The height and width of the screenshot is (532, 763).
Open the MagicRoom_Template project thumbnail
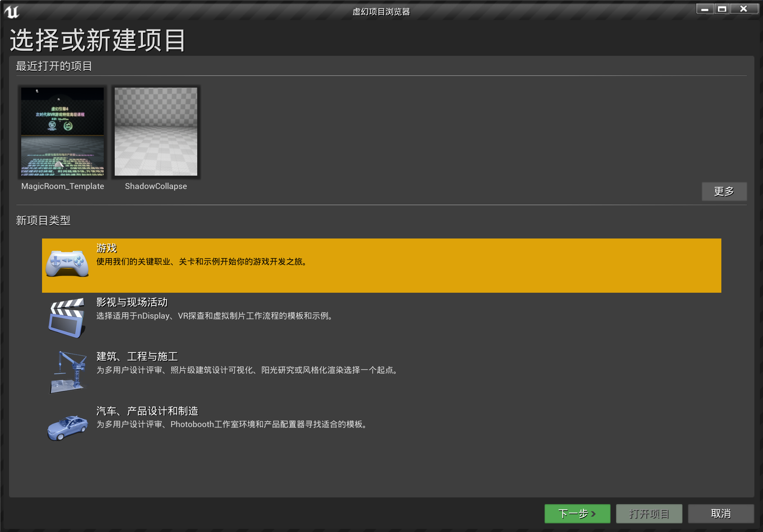[62, 132]
